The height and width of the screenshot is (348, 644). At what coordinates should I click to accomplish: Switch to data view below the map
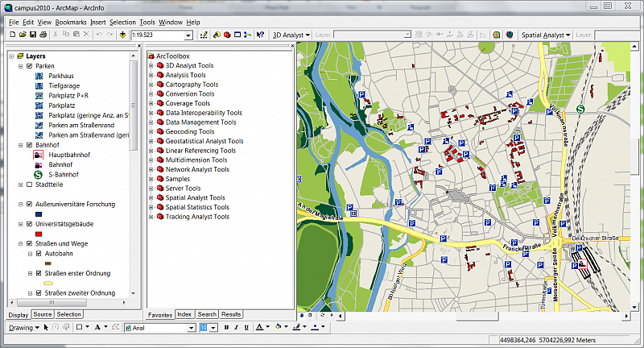click(302, 316)
